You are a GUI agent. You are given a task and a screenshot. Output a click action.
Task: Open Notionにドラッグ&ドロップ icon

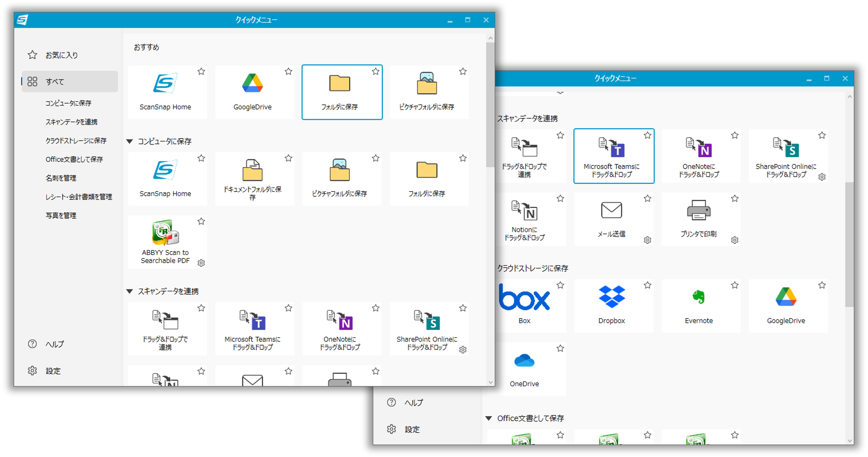coord(524,210)
